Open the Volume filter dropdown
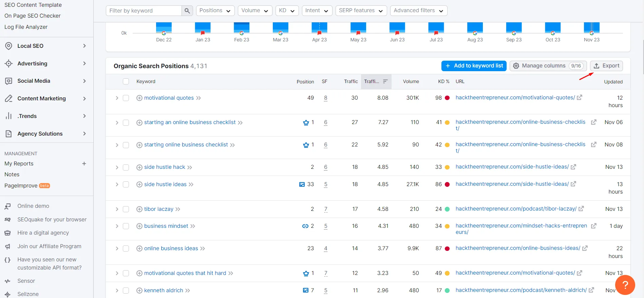 point(255,11)
